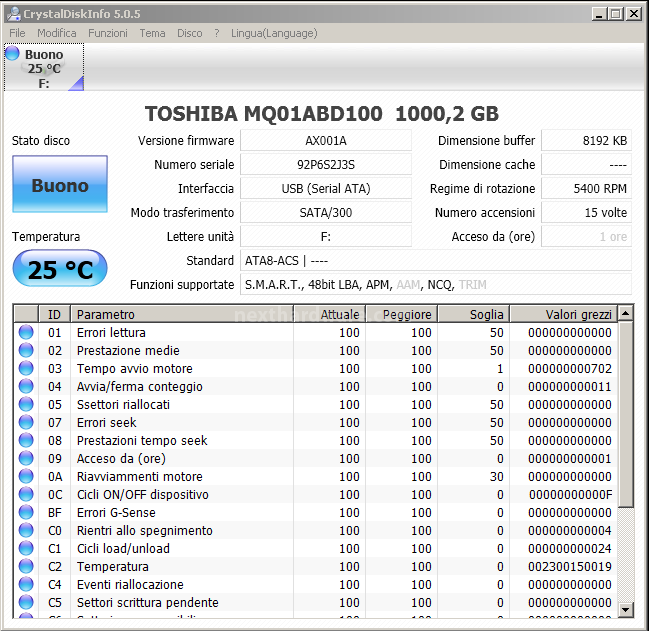Click the SMART list scrollbar thumb
Screen dimensions: 649x631
(x=625, y=414)
